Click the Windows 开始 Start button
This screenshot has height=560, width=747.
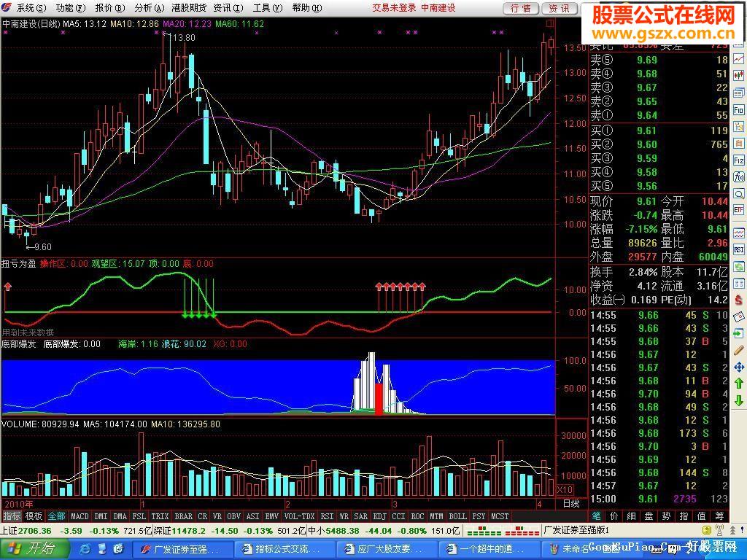point(34,548)
